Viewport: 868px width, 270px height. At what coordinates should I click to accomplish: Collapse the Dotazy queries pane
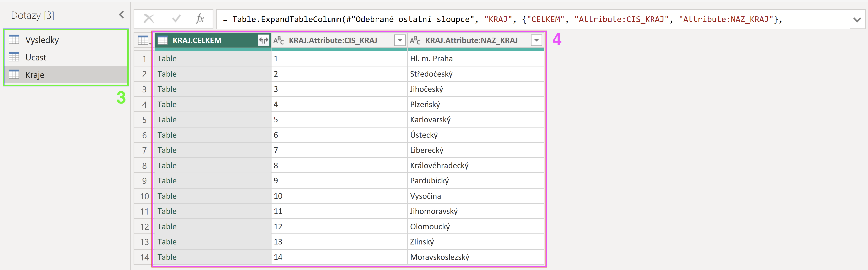(122, 15)
